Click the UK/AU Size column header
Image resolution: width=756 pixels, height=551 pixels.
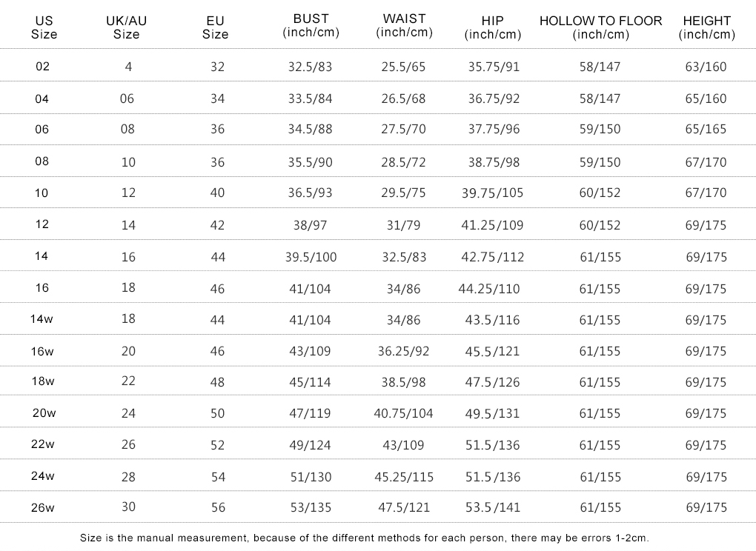click(126, 27)
